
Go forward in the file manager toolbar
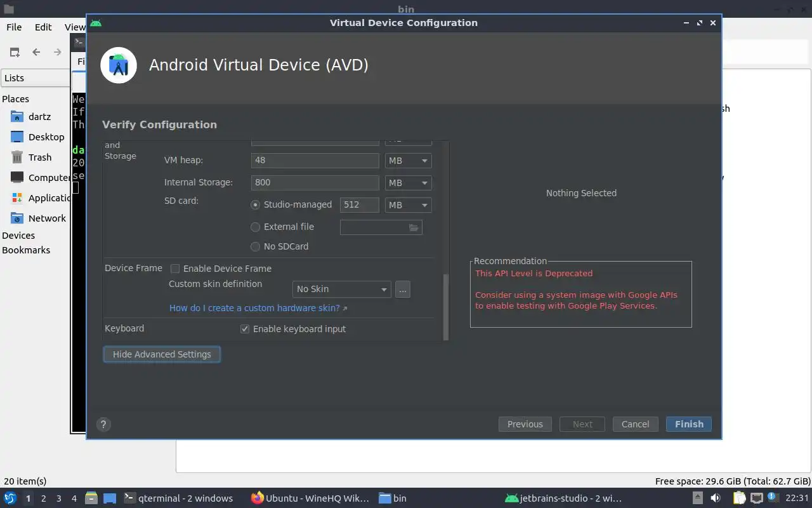[58, 53]
